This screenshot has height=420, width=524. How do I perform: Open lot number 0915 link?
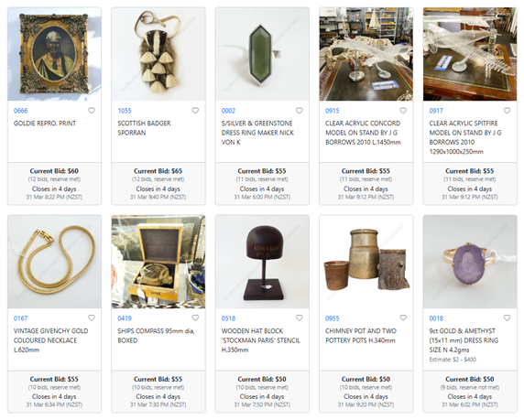tap(333, 111)
